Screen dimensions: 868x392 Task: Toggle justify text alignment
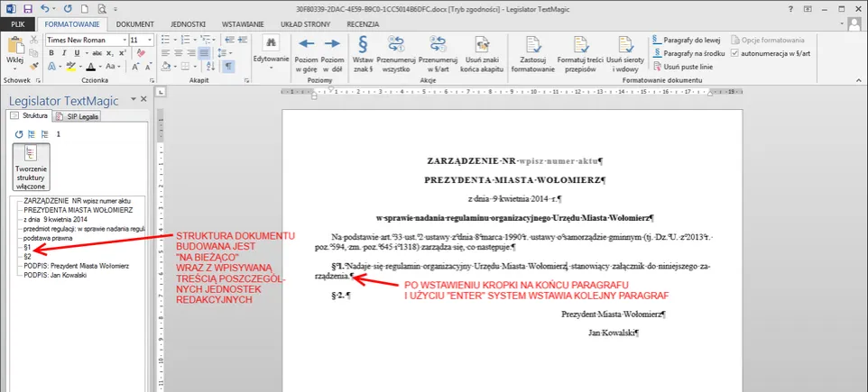[x=204, y=53]
